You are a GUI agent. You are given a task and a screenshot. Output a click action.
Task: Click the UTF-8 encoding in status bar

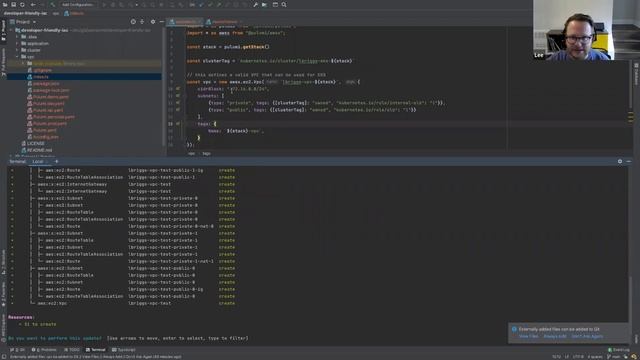tap(578, 357)
